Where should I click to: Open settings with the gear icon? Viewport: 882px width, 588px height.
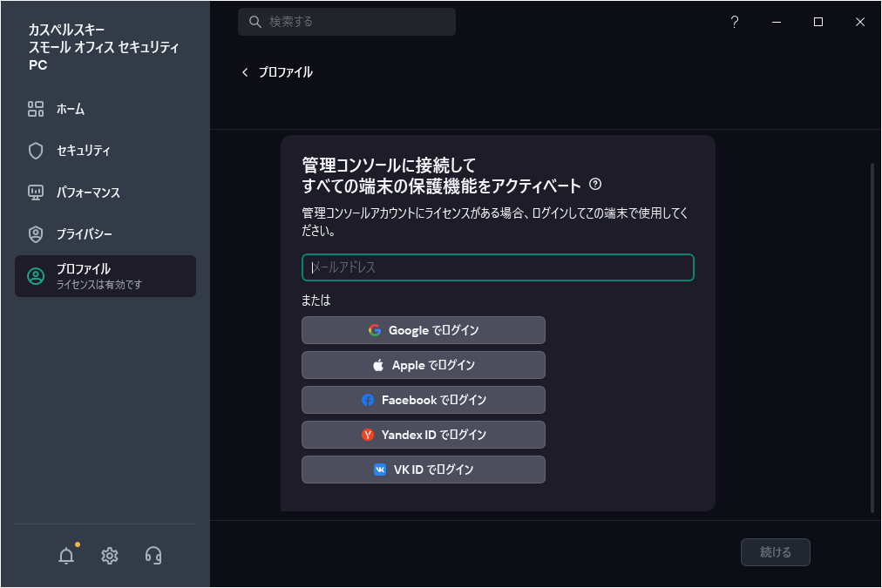point(109,555)
